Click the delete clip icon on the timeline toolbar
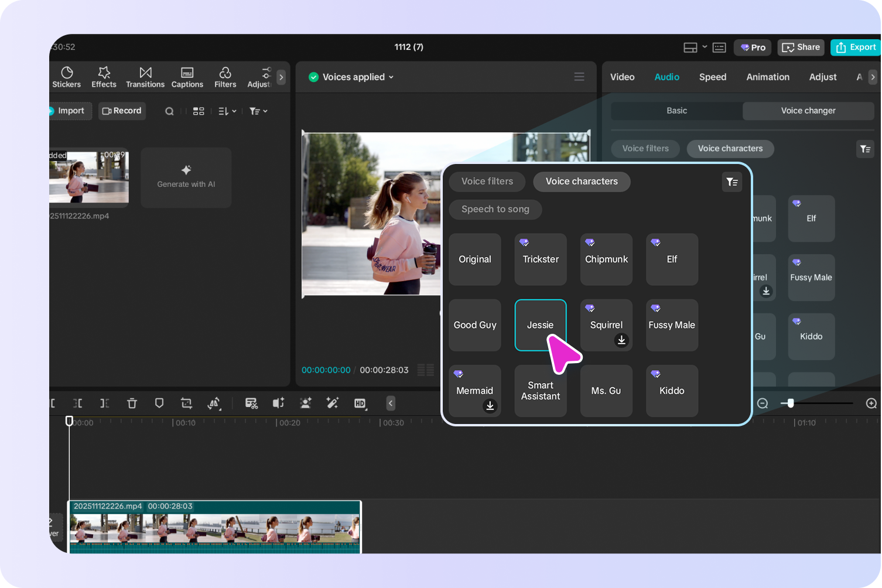 tap(132, 403)
